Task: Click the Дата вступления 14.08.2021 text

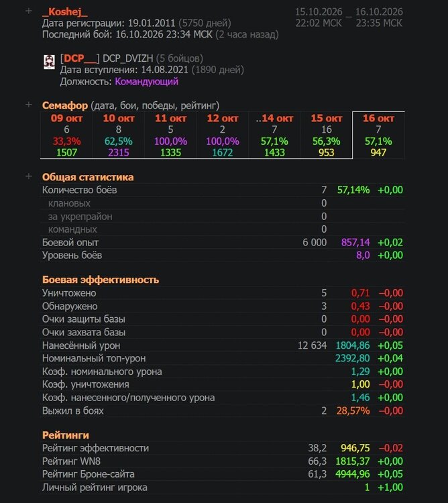Action: pos(124,70)
